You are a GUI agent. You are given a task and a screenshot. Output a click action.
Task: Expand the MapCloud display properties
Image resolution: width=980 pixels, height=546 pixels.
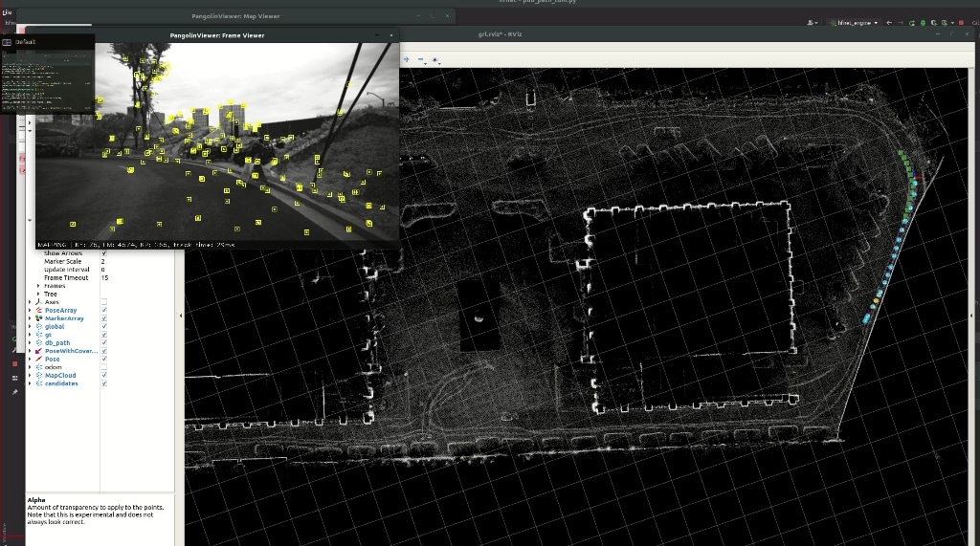[x=30, y=376]
